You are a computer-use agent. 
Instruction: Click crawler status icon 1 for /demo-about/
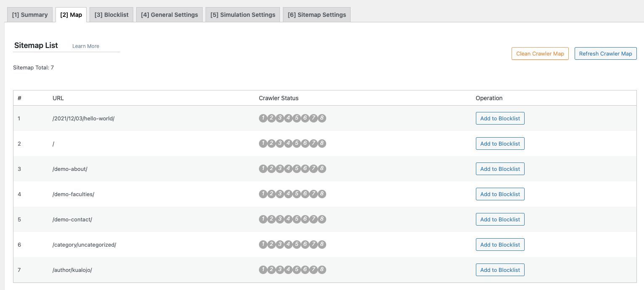(x=263, y=169)
